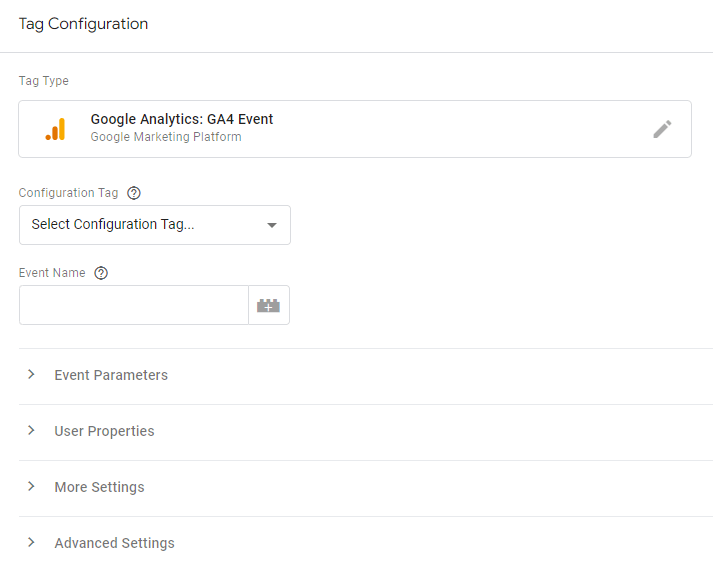Click the Event Parameters section label
Screen dimensions: 713x569
pos(111,375)
